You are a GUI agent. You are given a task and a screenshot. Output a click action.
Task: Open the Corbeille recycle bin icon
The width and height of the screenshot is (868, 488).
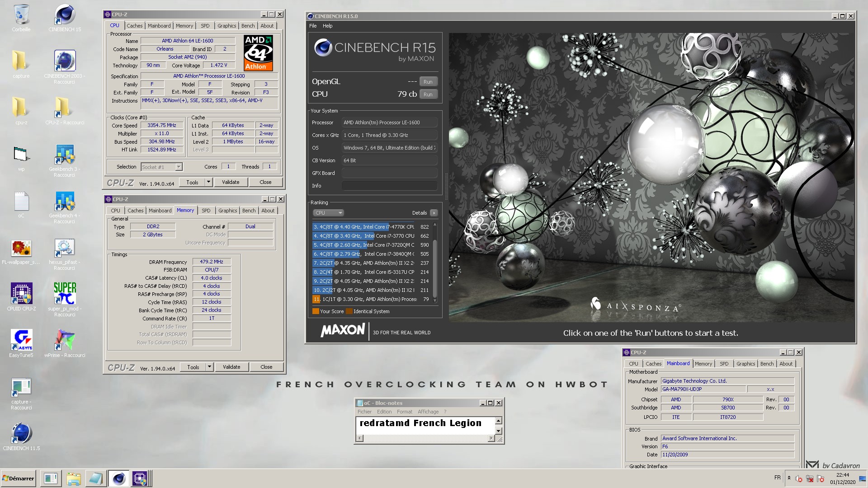tap(21, 18)
